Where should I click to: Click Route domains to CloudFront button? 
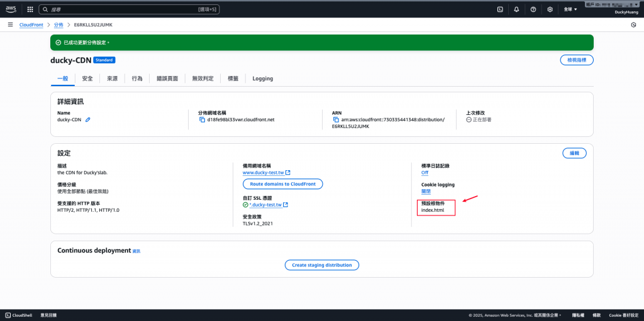pos(282,184)
